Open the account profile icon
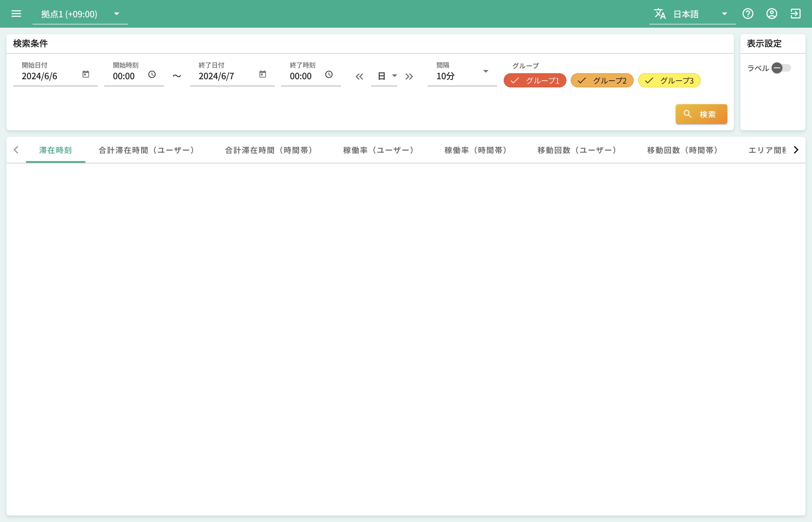Screen dimensions: 812x522 tap(772, 14)
